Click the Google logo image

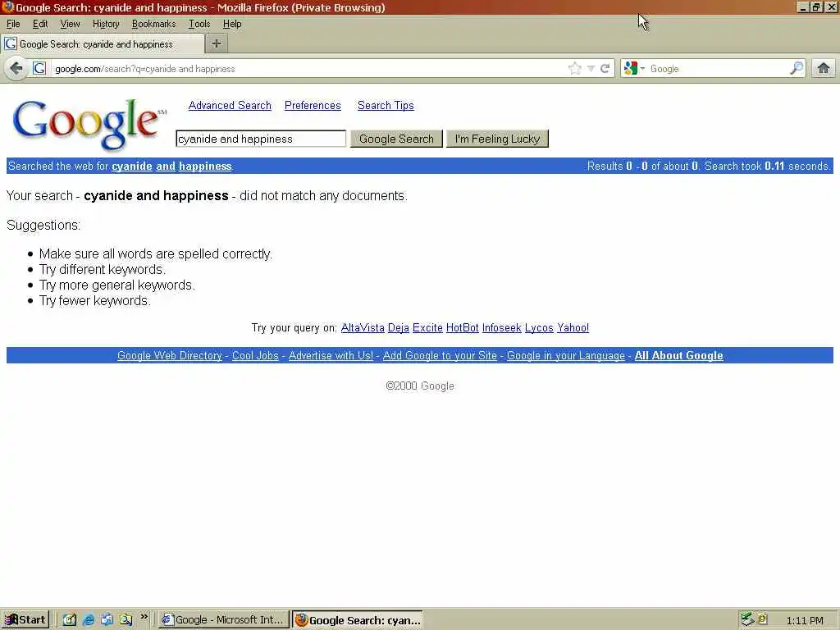[x=89, y=124]
